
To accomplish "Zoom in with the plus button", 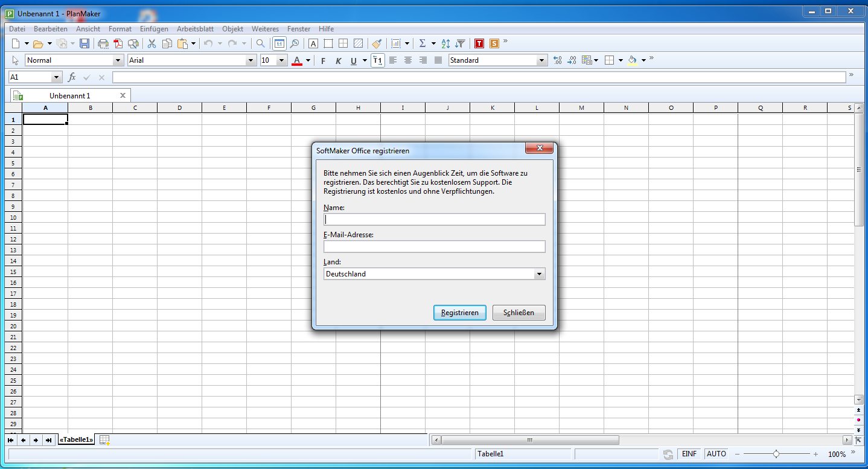I will [815, 454].
